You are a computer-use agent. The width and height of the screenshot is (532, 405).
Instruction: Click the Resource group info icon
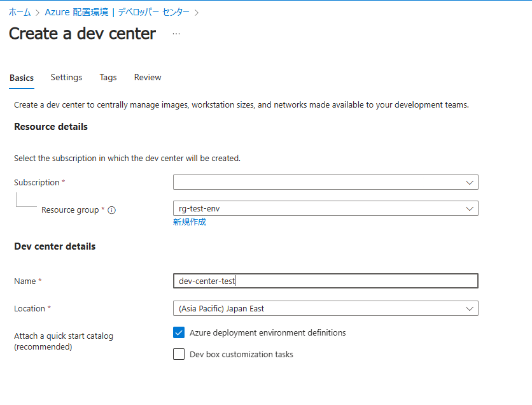coord(111,211)
